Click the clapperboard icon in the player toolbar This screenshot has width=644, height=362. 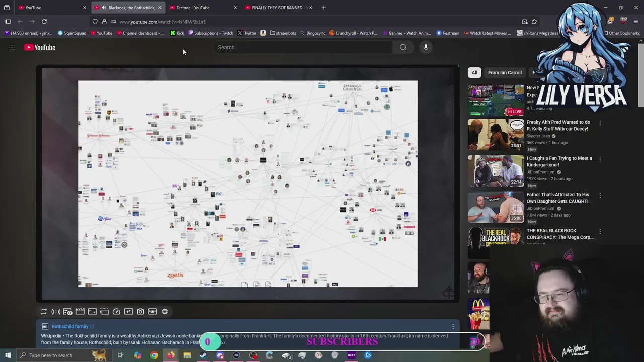(80, 312)
